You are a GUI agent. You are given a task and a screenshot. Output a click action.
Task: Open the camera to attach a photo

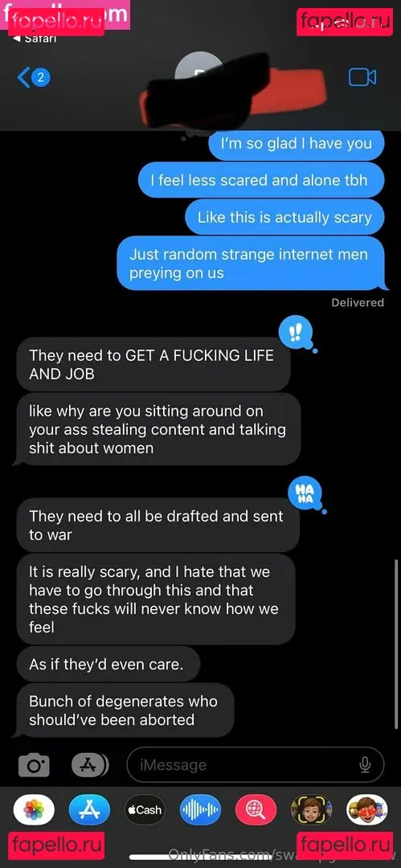(x=34, y=766)
